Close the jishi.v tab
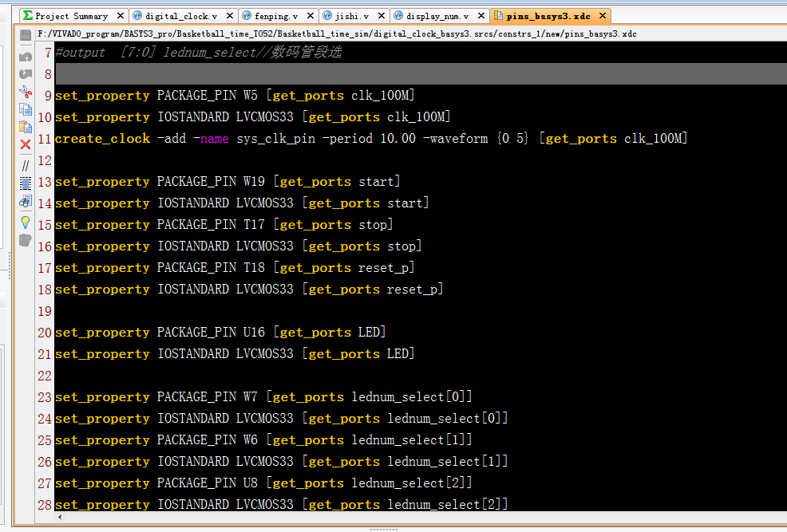Screen dimensions: 787x532 [x=382, y=16]
